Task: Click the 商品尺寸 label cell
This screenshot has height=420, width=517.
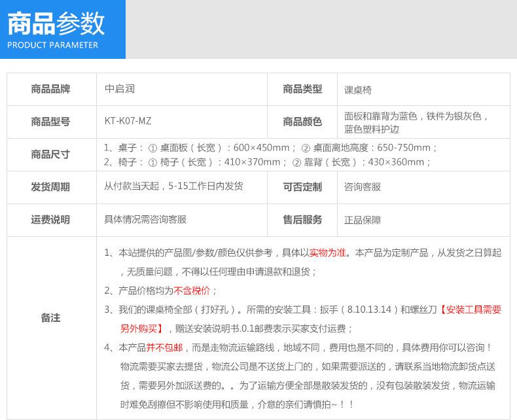Action: (50, 154)
